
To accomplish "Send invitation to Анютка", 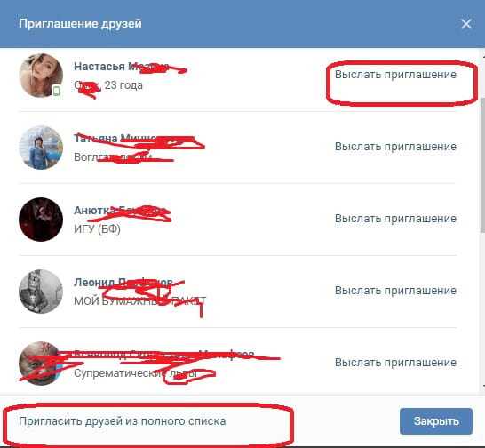I will (395, 219).
